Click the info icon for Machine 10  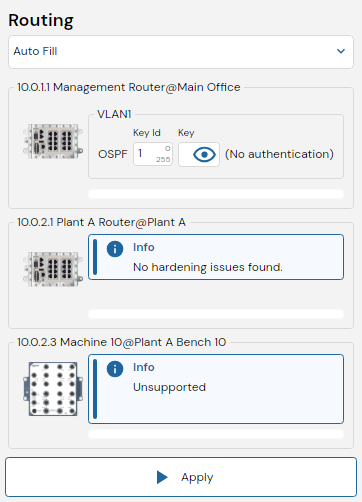tap(115, 369)
